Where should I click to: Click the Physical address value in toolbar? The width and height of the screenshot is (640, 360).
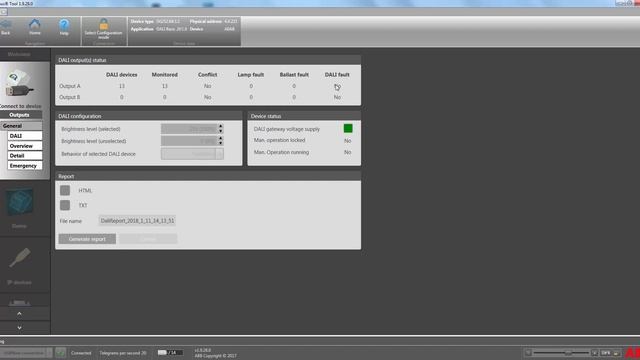click(231, 21)
